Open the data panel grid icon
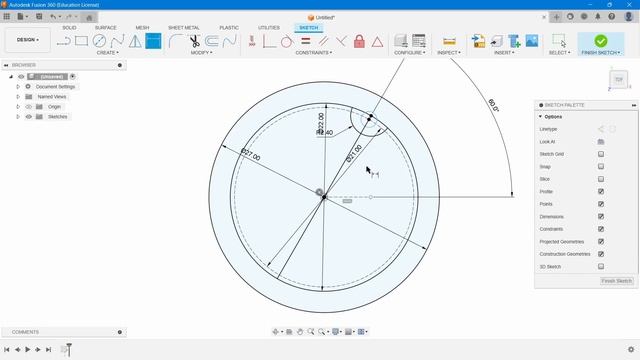The image size is (640, 360). (7, 17)
